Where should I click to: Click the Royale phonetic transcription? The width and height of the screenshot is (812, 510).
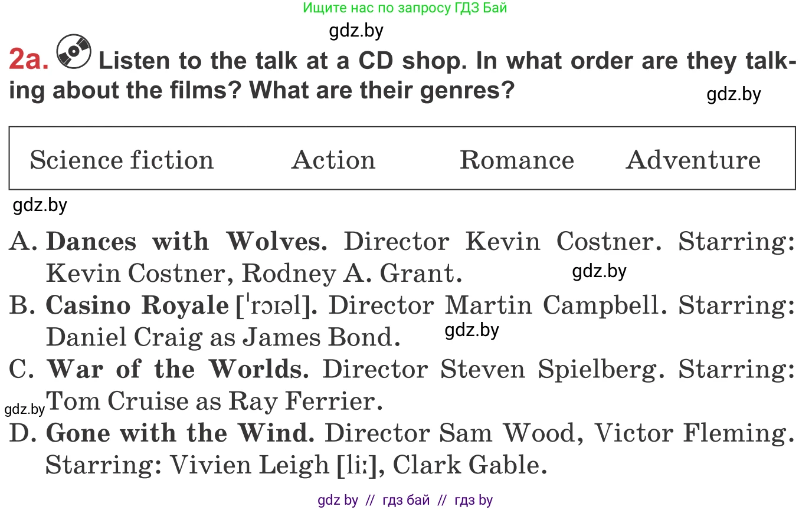click(x=277, y=305)
